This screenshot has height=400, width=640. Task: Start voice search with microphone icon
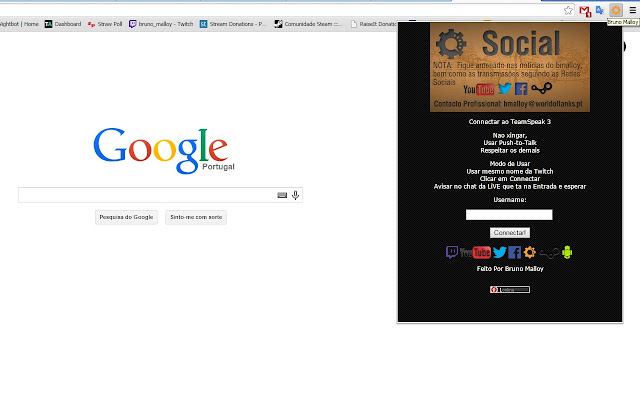pos(296,195)
